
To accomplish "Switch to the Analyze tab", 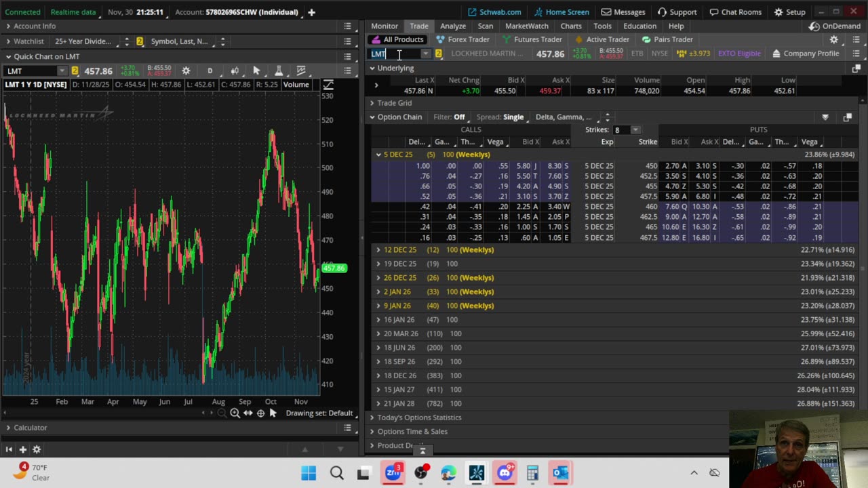I will (x=453, y=26).
